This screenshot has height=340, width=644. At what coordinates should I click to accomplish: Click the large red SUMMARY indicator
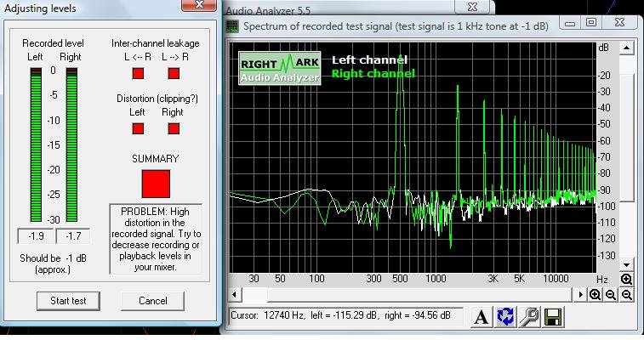[x=156, y=184]
